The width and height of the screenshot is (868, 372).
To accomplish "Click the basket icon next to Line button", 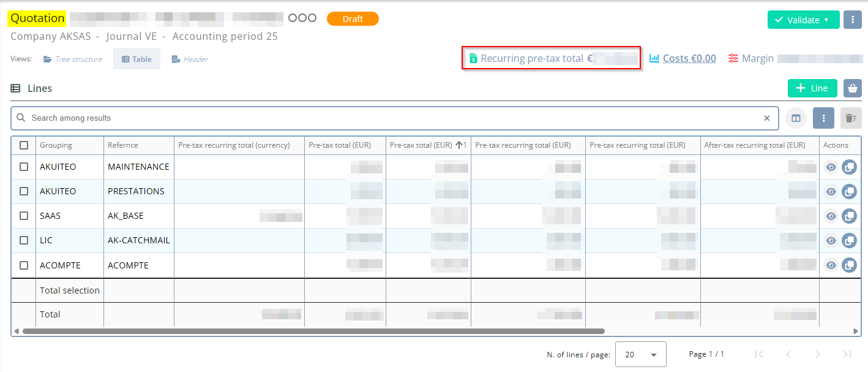I will tap(852, 88).
